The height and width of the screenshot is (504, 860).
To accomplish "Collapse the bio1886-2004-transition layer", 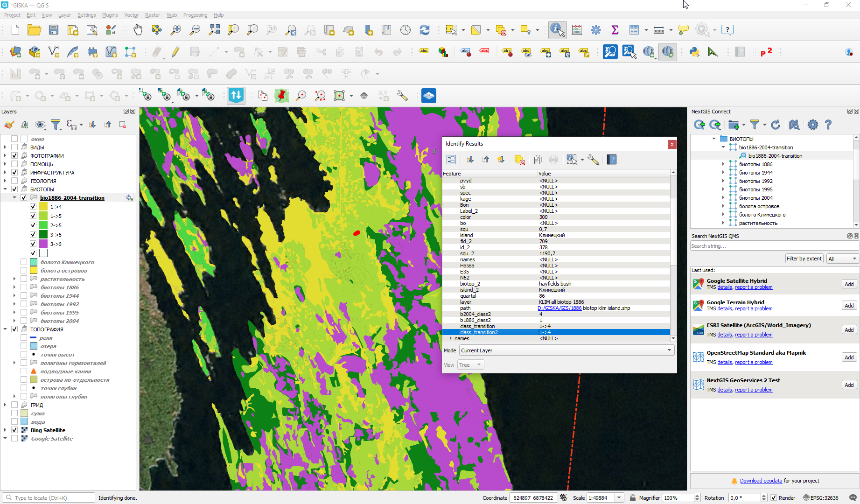I will pyautogui.click(x=14, y=198).
